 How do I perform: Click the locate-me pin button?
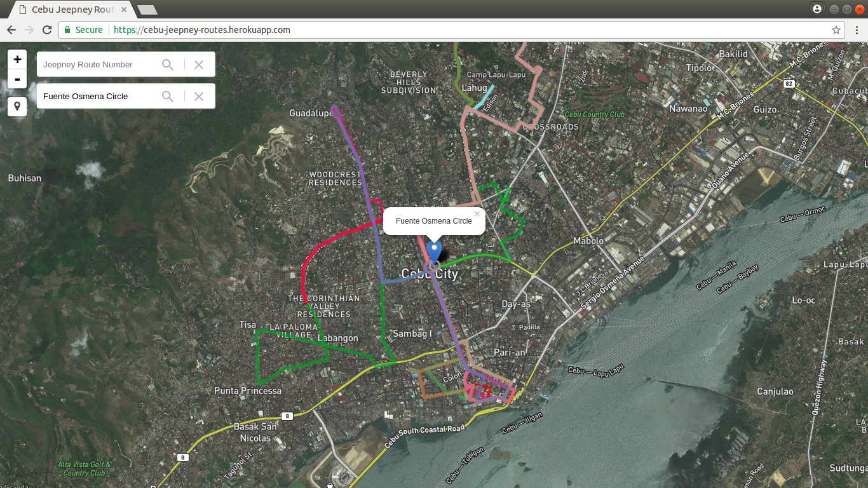pyautogui.click(x=17, y=106)
